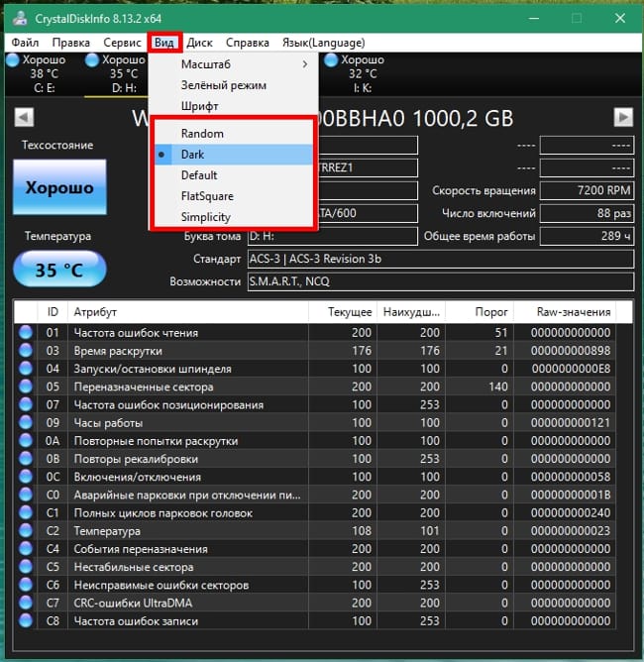The image size is (644, 662).
Task: Click the 289 ч total hours field
Action: (587, 236)
